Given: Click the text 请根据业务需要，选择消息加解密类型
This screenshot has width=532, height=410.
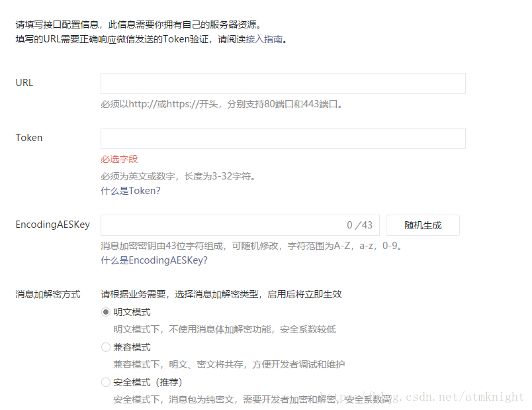Looking at the screenshot, I should click(x=179, y=294).
